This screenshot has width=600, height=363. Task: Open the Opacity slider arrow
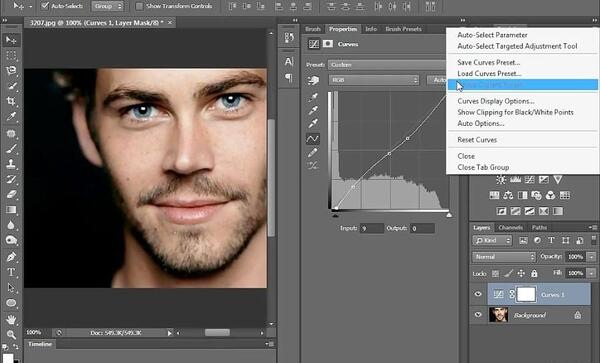(x=592, y=257)
